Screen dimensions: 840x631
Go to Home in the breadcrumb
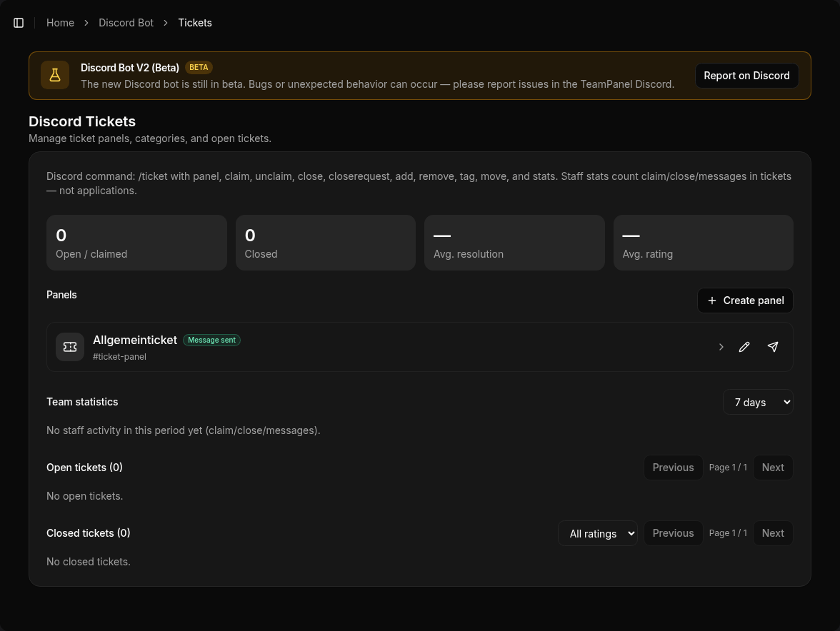click(60, 23)
